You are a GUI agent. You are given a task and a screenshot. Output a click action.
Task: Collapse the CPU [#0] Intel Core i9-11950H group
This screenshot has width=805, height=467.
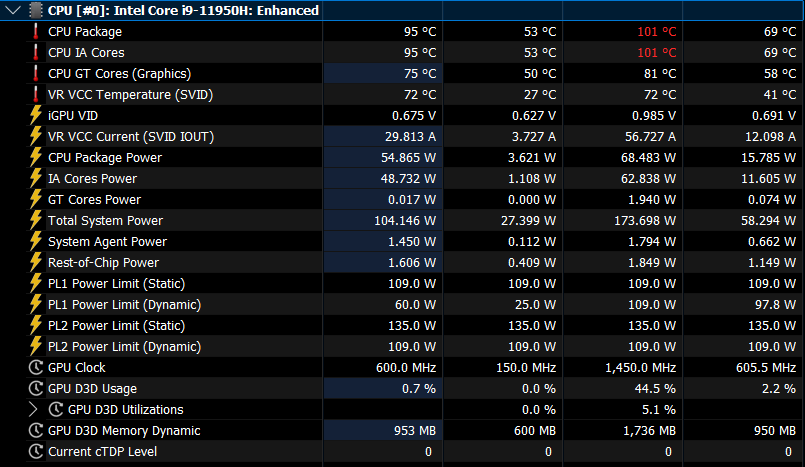click(x=13, y=10)
